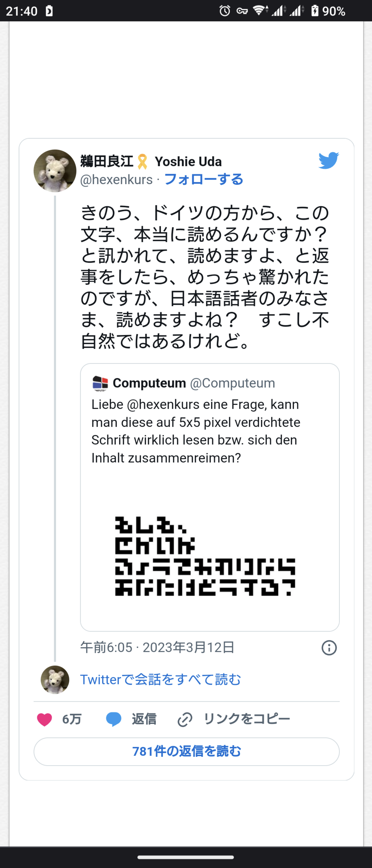This screenshot has height=868, width=372.
Task: Open the @hexenkurs handle
Action: (116, 180)
